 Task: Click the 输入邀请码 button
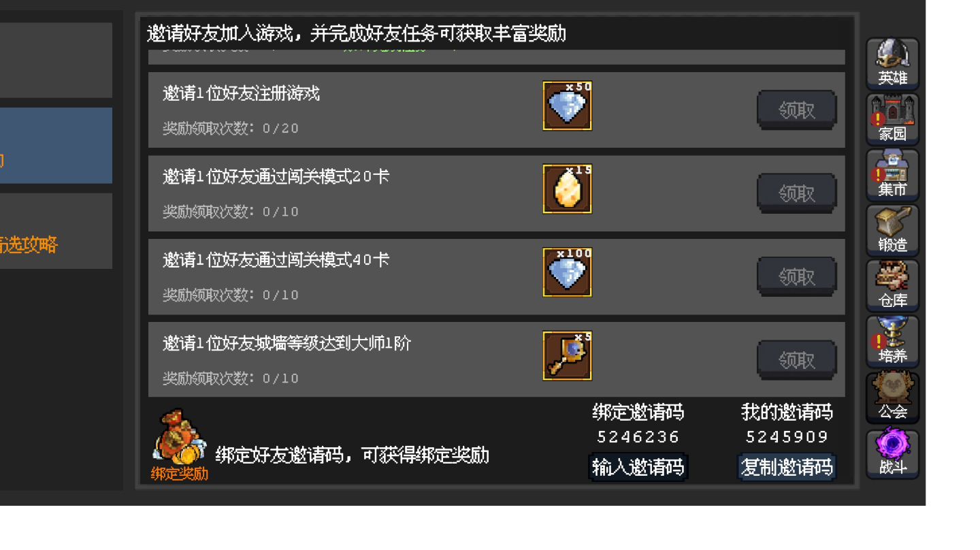[x=638, y=467]
